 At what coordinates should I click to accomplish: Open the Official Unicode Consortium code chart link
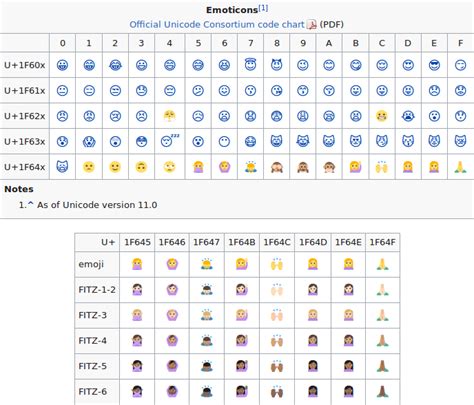(217, 24)
